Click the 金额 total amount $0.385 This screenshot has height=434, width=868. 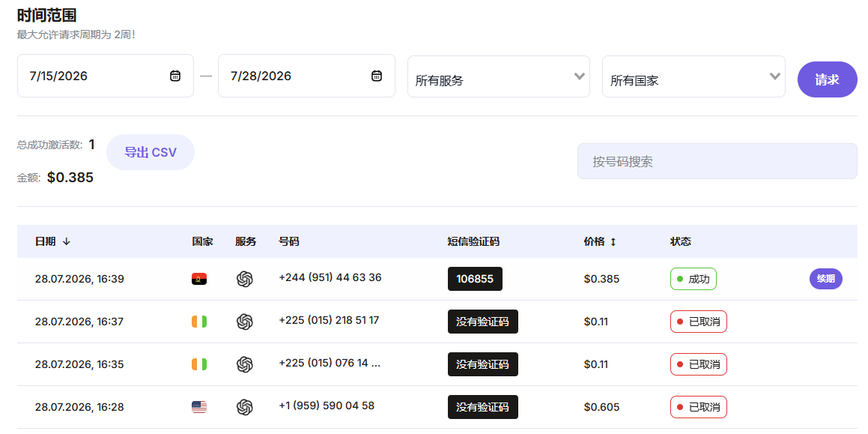click(x=70, y=178)
